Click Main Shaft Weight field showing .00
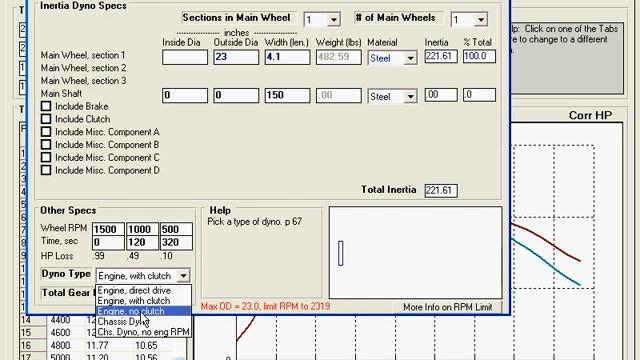This screenshot has height=360, width=640. pyautogui.click(x=338, y=96)
